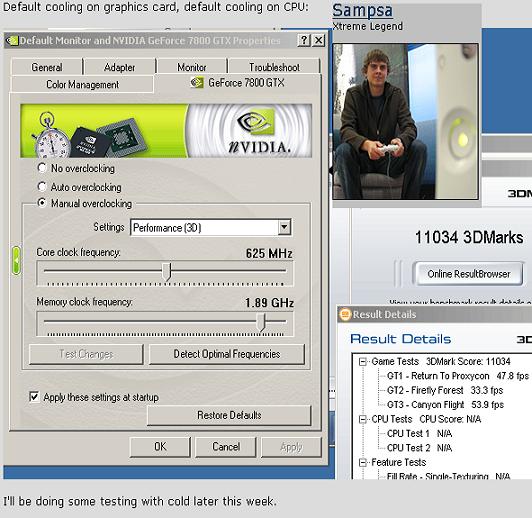Click the question mark help button
The width and height of the screenshot is (532, 518).
click(304, 40)
